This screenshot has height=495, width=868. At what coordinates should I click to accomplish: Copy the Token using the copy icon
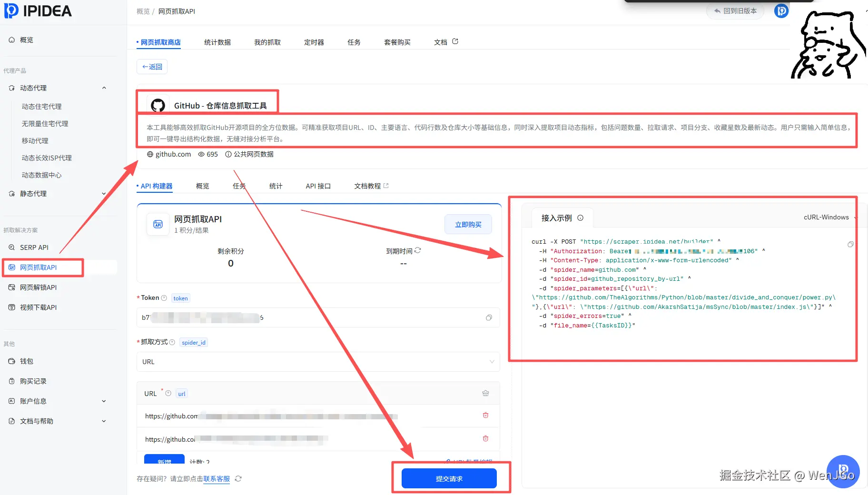pos(488,317)
